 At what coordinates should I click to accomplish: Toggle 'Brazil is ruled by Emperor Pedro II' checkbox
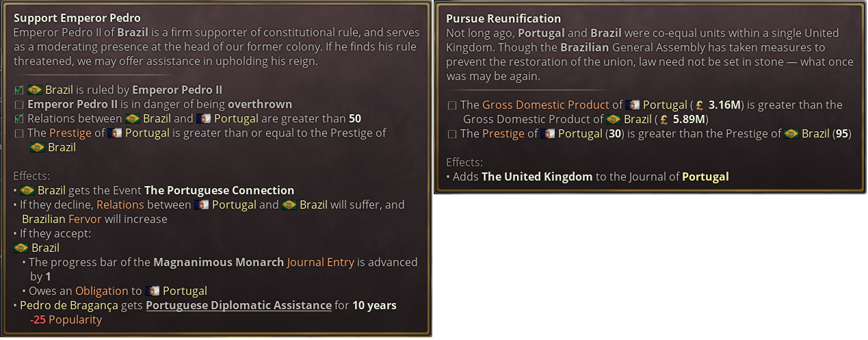tap(18, 90)
